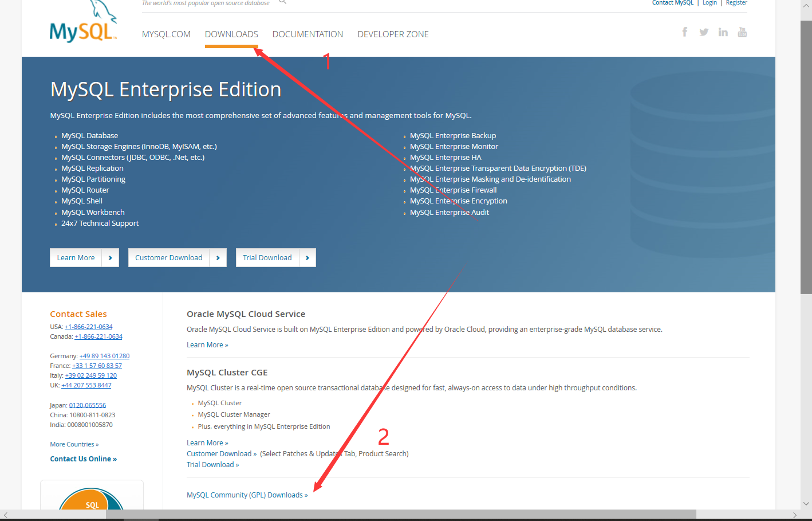The height and width of the screenshot is (521, 812).
Task: Click the MySQL Cluster CGE heading
Action: coord(227,373)
